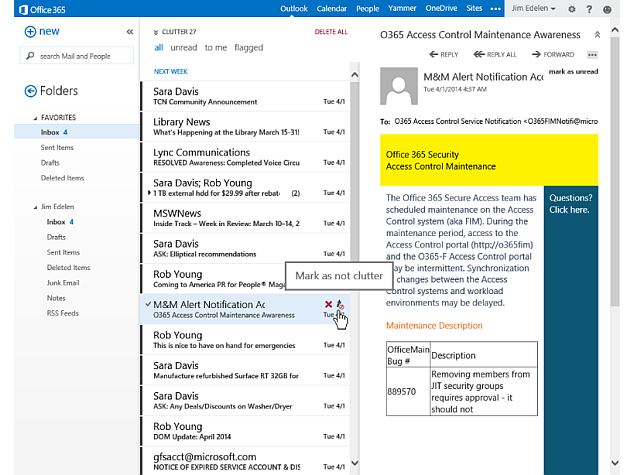This screenshot has width=635, height=475.
Task: Click Reply All button
Action: point(495,54)
